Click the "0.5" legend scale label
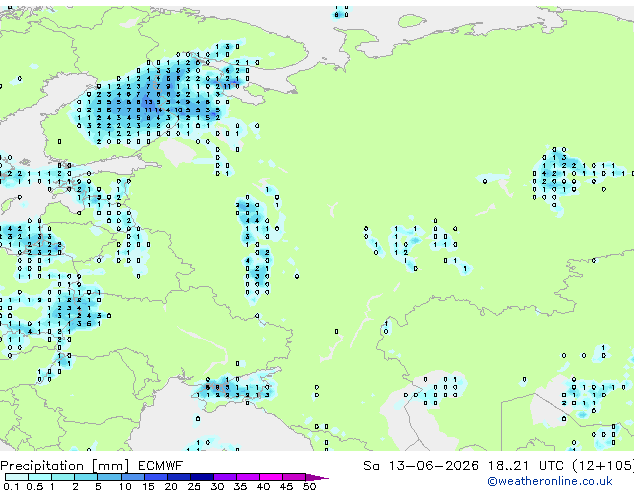Screen dimensions: 634x490 [x=35, y=486]
